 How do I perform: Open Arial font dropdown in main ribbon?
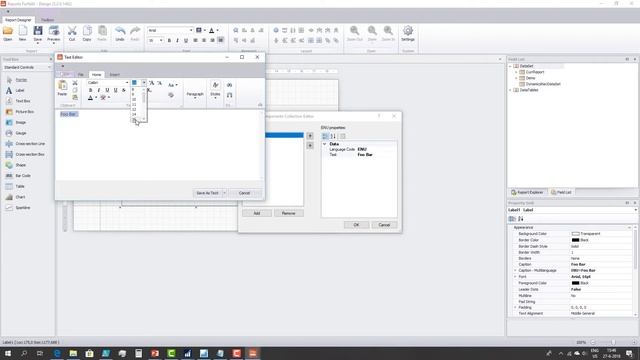(191, 30)
